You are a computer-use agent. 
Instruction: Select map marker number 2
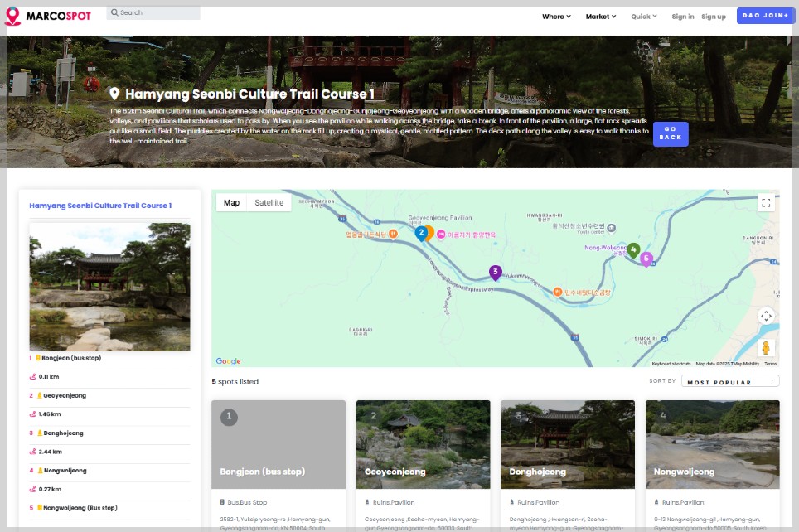pos(421,233)
